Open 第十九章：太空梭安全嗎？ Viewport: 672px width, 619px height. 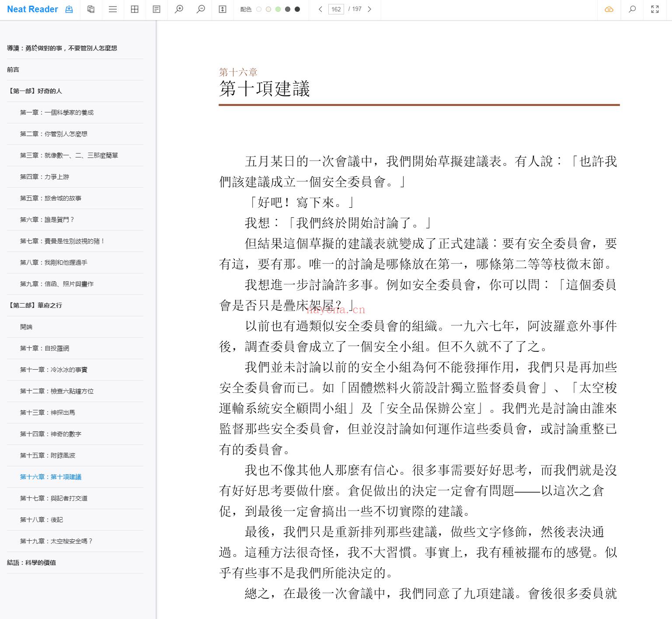click(56, 541)
